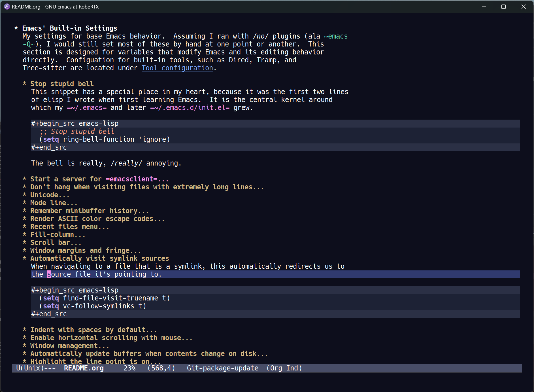Screen dimensions: 534x392
Task: Click the ';; Stop stupid bell' comment line
Action: (77, 132)
